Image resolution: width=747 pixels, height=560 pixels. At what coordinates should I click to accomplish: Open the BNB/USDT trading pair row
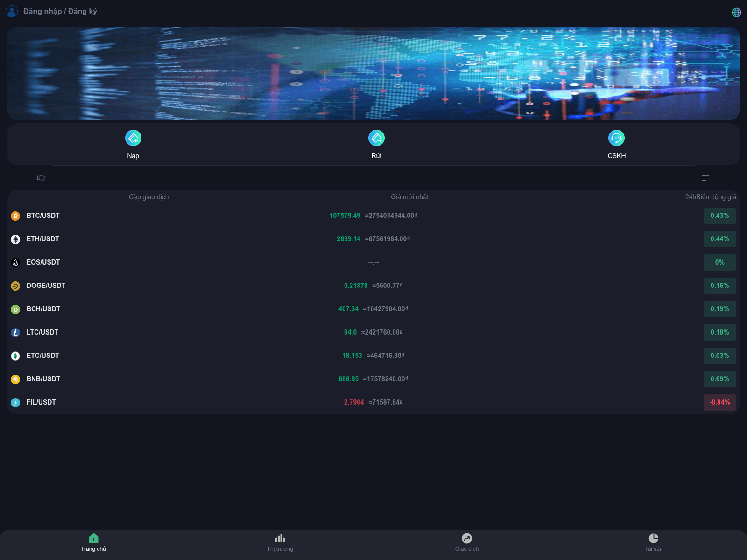(x=373, y=379)
